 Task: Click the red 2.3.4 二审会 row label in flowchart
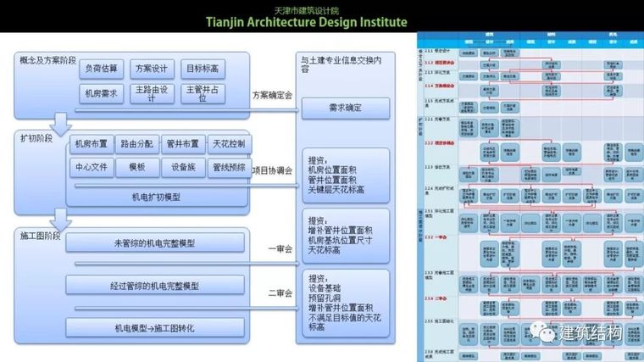click(436, 298)
